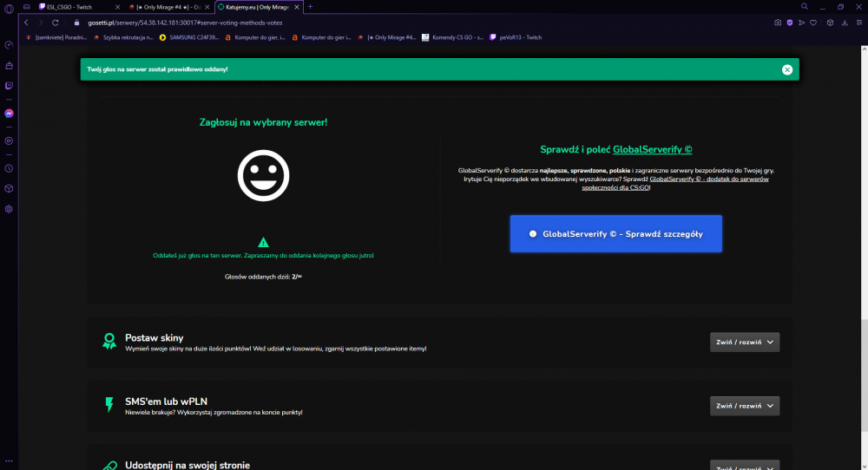The image size is (868, 470).
Task: Click the green warning triangle icon
Action: [263, 242]
